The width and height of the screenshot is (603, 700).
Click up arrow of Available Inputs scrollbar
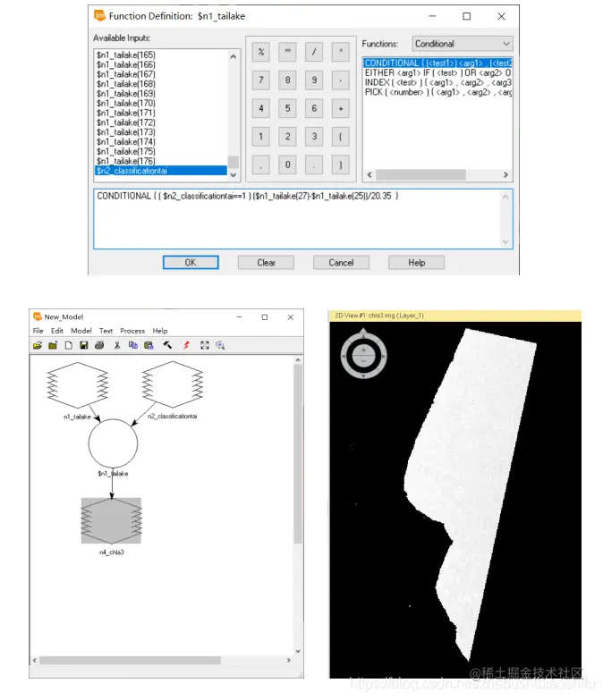coord(234,56)
